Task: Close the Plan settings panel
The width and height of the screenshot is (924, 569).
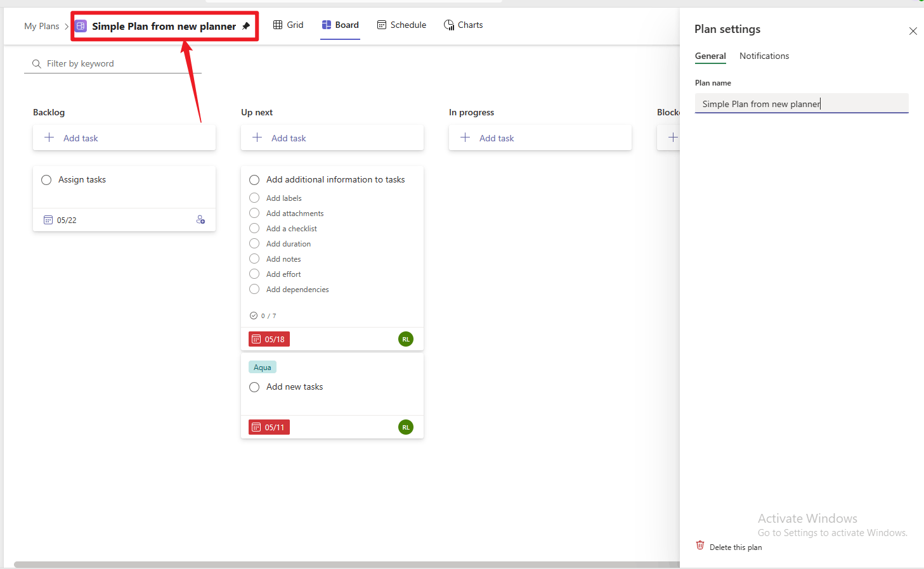Action: [913, 31]
